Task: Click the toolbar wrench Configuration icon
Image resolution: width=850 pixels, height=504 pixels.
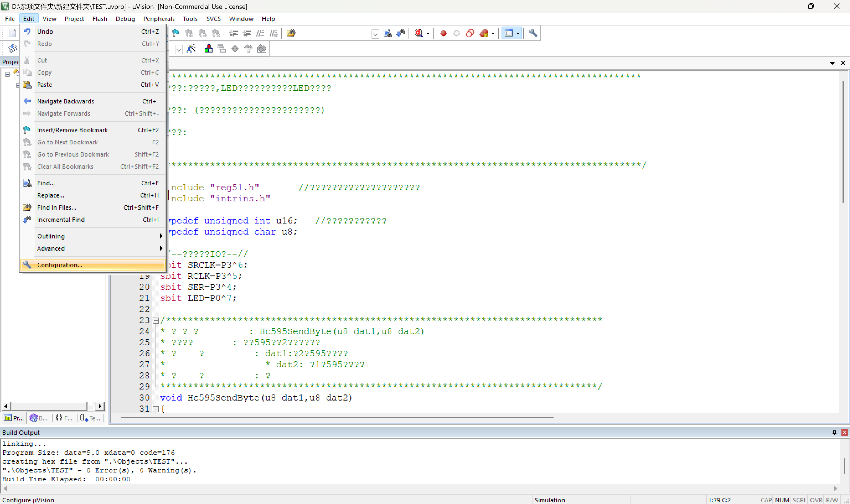Action: tap(533, 33)
